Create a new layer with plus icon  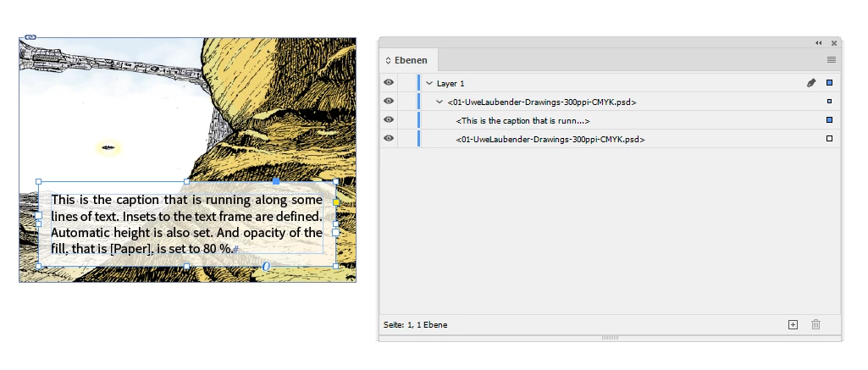pos(793,324)
